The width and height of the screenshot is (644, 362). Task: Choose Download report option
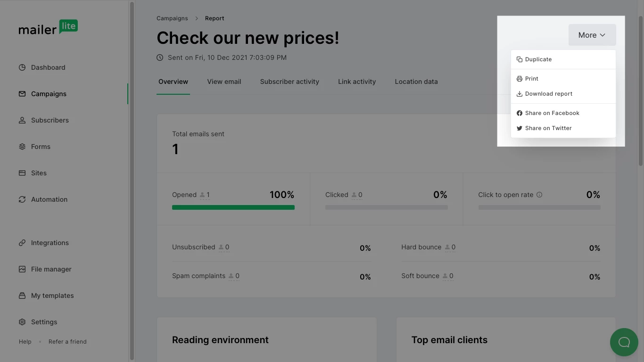click(x=548, y=94)
